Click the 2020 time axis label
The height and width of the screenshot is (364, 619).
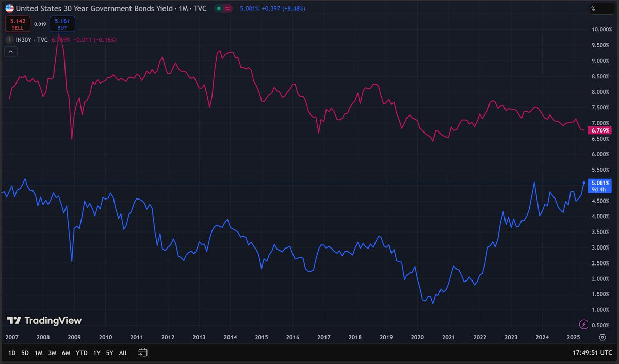[x=417, y=337]
